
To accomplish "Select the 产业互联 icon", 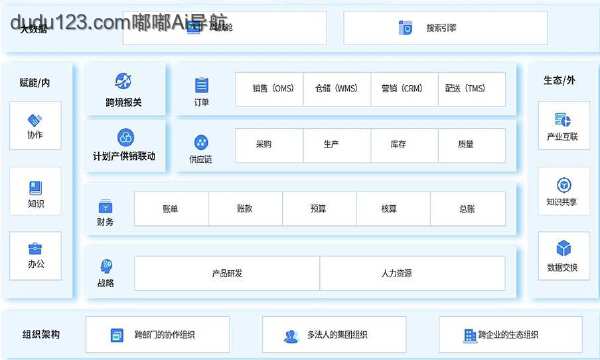I will click(x=562, y=120).
